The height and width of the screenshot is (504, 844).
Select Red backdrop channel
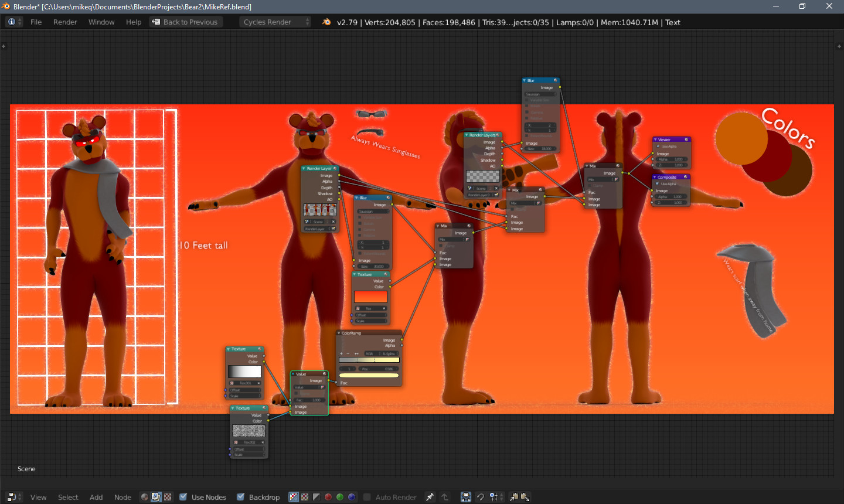click(x=328, y=497)
